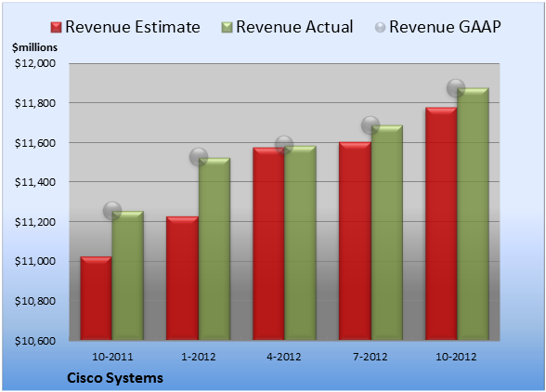Image resolution: width=546 pixels, height=392 pixels.
Task: Click the 10-2011 category label
Action: pyautogui.click(x=112, y=357)
